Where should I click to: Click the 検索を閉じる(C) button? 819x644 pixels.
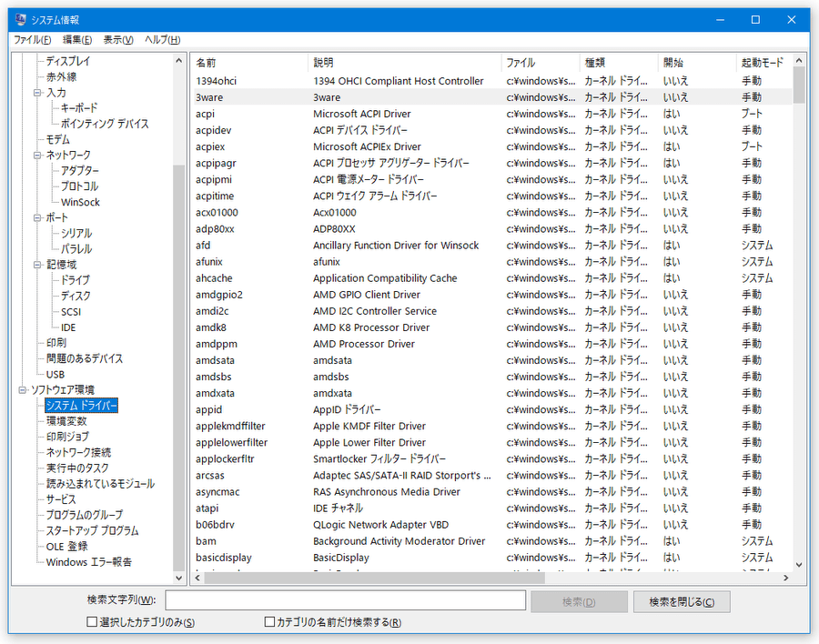point(682,601)
